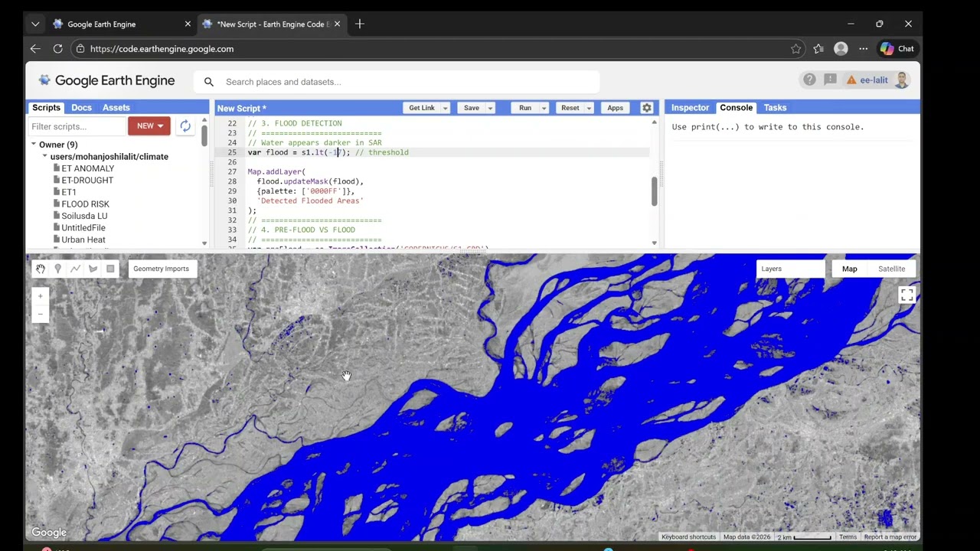This screenshot has width=980, height=551.
Task: Collapse users/mohanjoshilalit/climate repository
Action: (44, 156)
